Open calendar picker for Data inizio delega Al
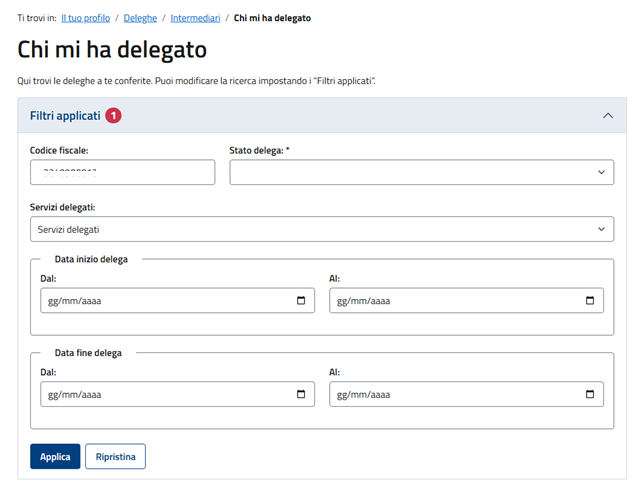This screenshot has height=486, width=642. point(589,301)
